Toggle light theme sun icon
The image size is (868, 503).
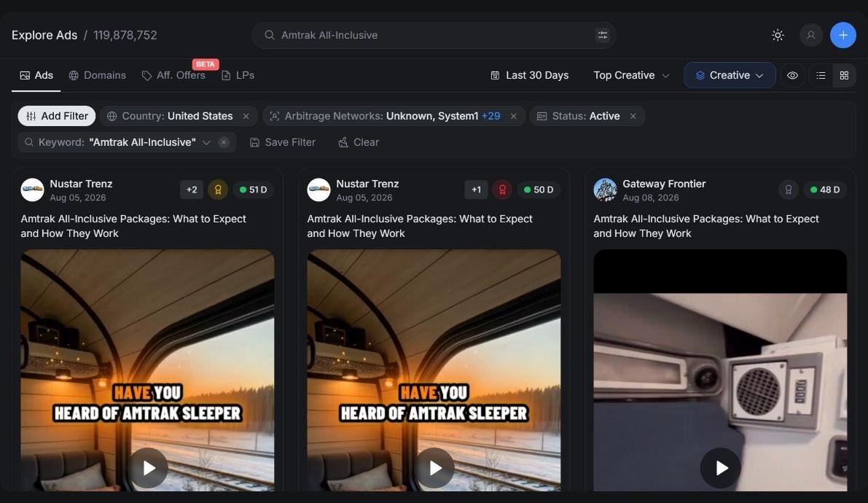[x=778, y=35]
